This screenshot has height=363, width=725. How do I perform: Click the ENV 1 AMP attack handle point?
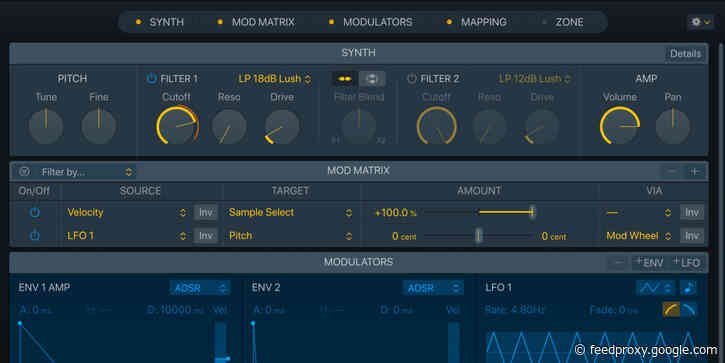(20, 324)
